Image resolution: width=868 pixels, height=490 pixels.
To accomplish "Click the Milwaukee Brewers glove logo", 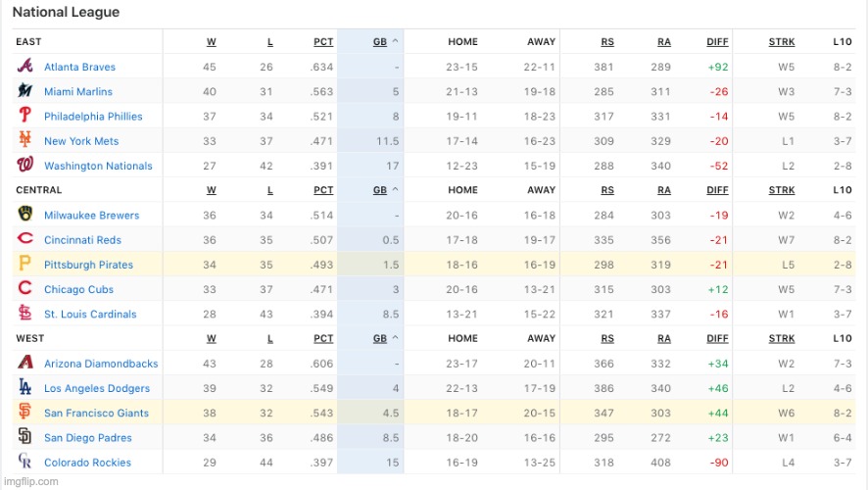I will pyautogui.click(x=24, y=214).
